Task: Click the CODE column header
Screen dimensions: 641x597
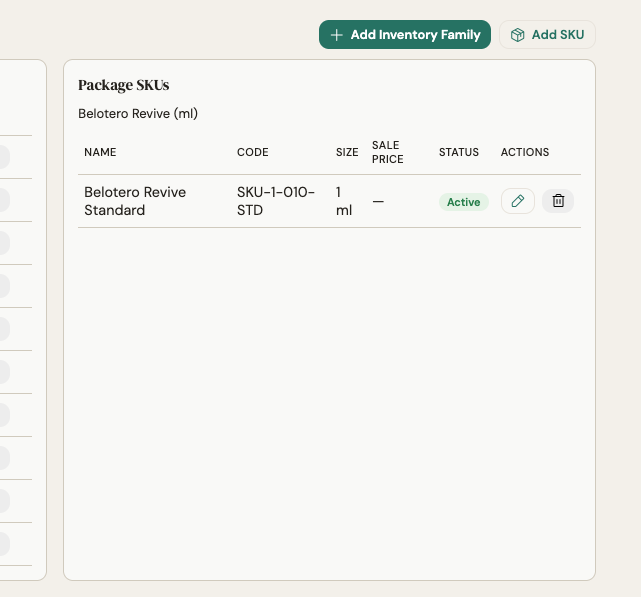Action: [253, 152]
